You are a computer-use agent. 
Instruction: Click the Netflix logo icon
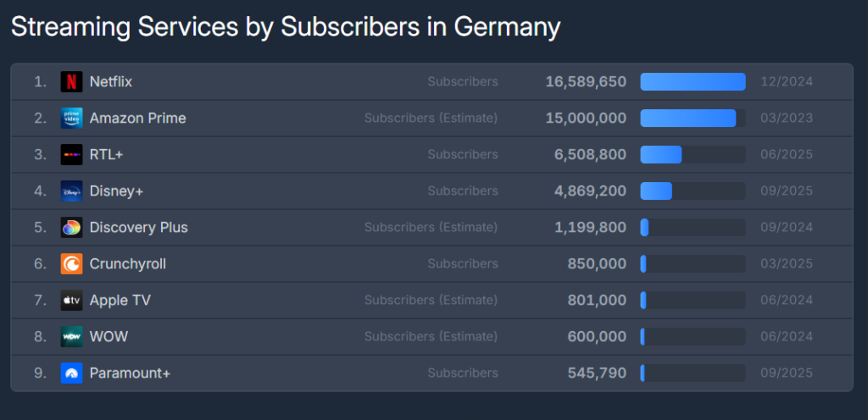point(71,82)
